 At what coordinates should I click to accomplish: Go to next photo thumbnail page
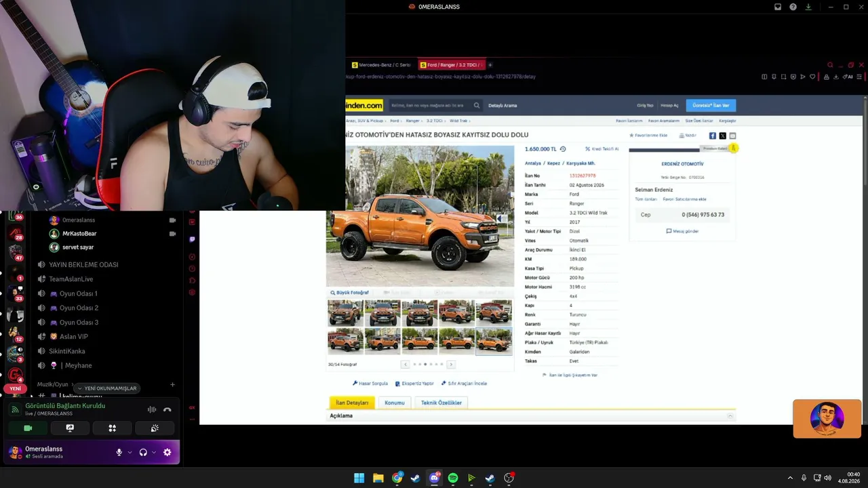coord(451,364)
